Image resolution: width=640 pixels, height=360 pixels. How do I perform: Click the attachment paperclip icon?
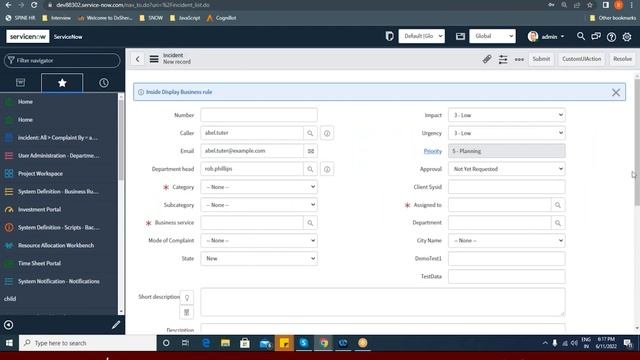coord(487,59)
